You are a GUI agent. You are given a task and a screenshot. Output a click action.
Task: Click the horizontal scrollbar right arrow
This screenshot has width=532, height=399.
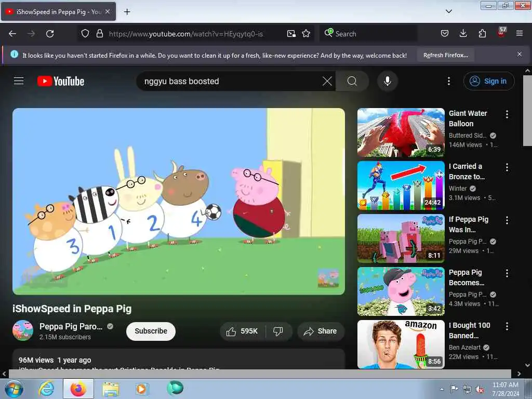[519, 374]
